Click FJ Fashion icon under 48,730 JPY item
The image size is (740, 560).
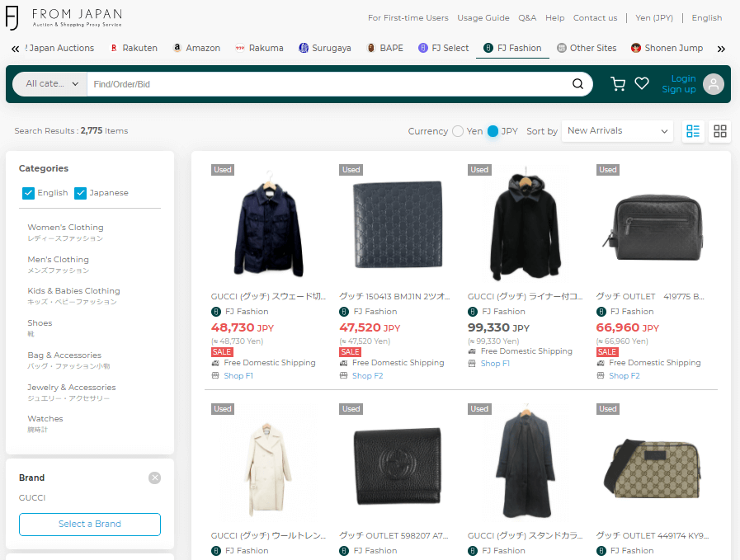[215, 312]
